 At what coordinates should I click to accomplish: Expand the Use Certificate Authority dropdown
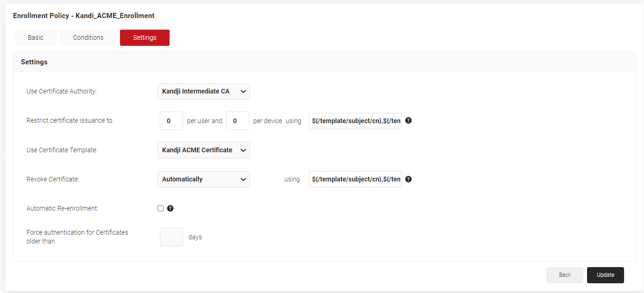[x=204, y=91]
